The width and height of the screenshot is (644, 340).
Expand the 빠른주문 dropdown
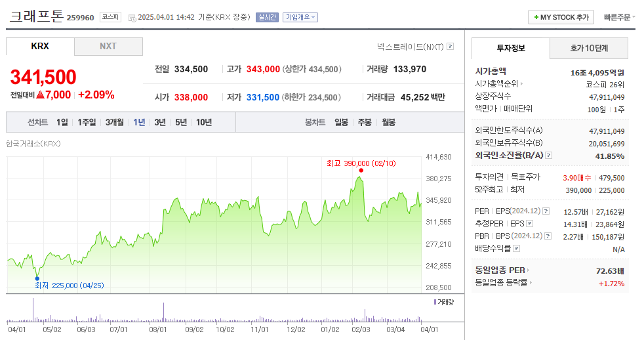click(619, 17)
